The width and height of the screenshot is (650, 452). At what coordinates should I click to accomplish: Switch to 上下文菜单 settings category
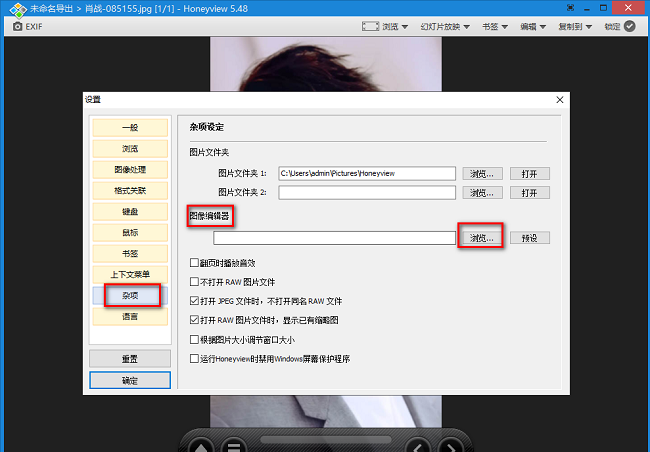[x=130, y=275]
